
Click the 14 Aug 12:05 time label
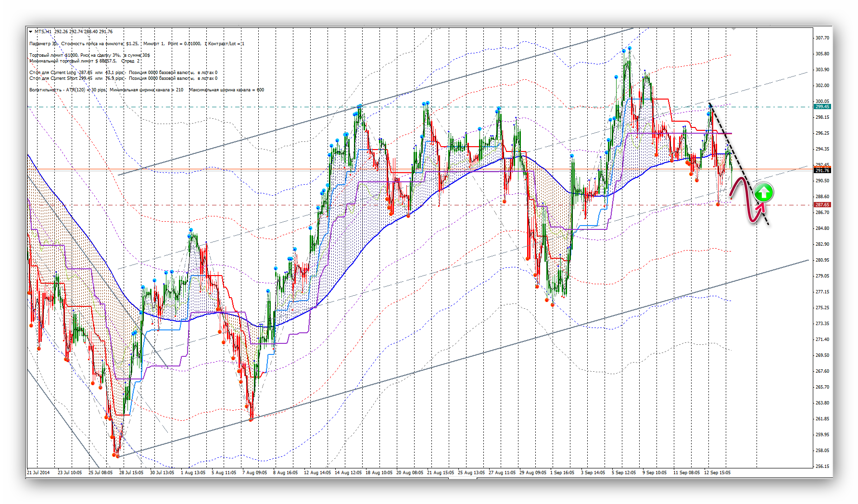point(348,473)
